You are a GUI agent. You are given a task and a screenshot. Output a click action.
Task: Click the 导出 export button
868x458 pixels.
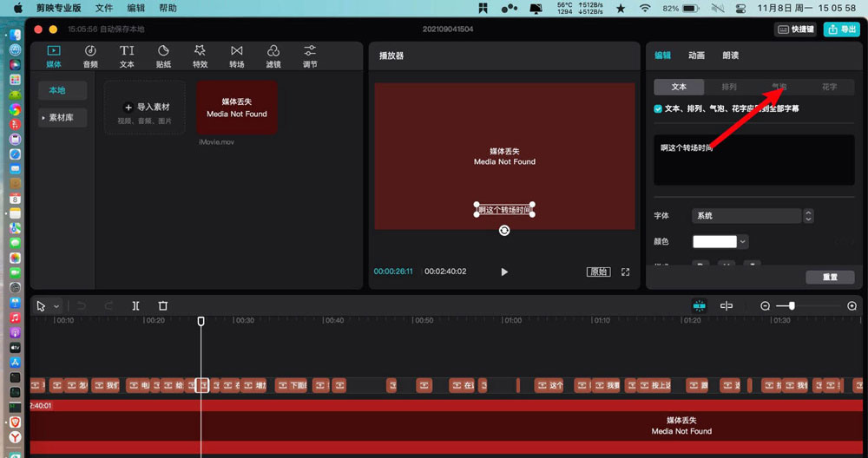tap(841, 29)
